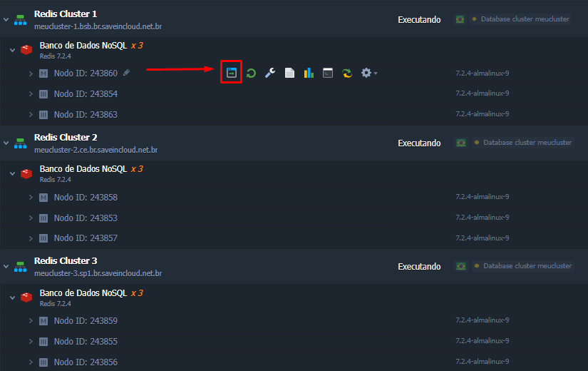
Task: Open Web SSH icon for node 243860
Action: click(x=232, y=73)
